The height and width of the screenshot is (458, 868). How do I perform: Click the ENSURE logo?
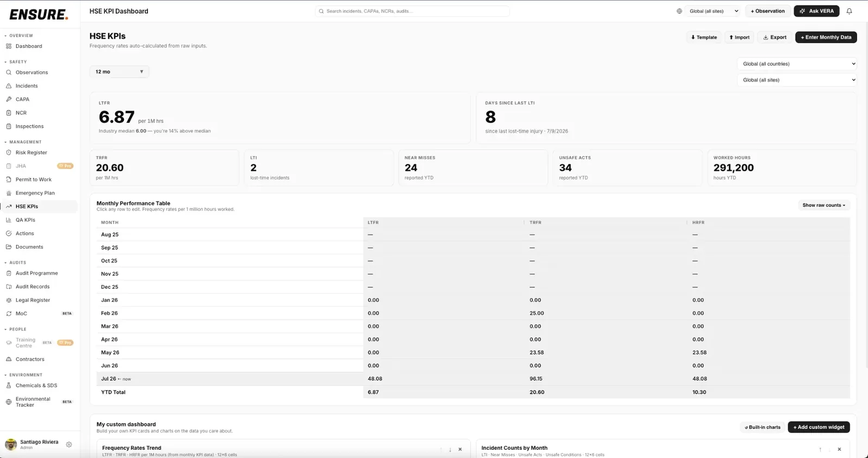tap(39, 15)
